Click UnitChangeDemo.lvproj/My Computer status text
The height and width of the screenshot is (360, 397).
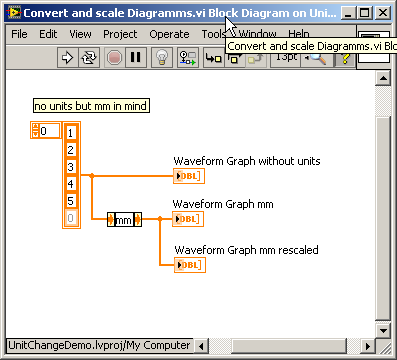point(99,345)
